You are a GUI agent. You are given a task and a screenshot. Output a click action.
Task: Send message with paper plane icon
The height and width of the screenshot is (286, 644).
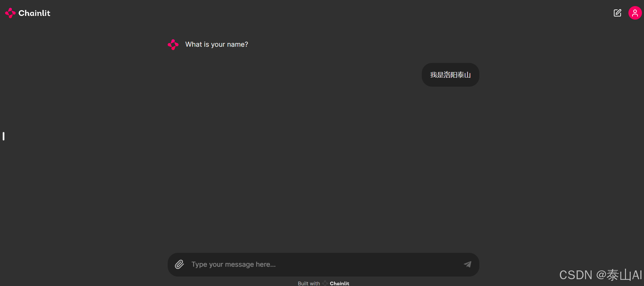pos(468,264)
